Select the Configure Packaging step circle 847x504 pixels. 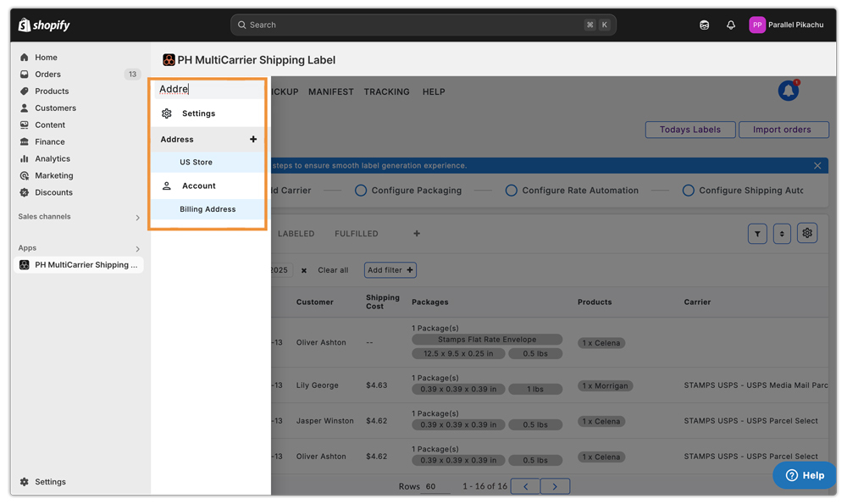click(x=360, y=190)
